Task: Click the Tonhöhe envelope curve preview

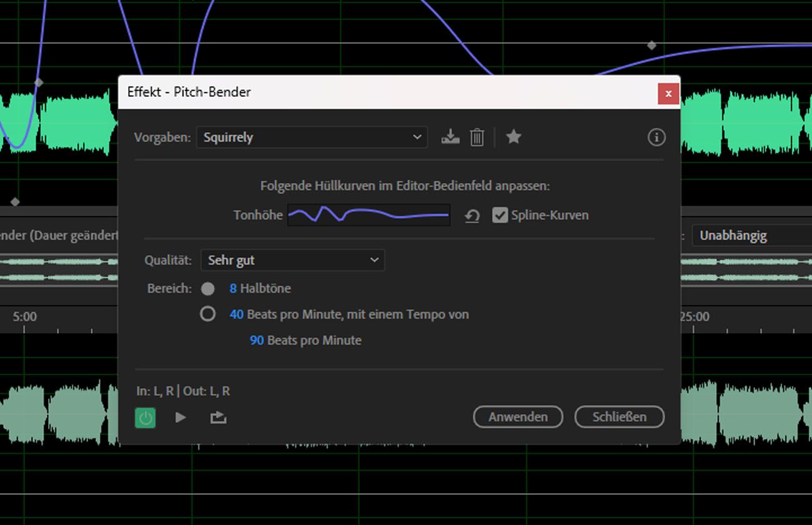Action: 369,215
